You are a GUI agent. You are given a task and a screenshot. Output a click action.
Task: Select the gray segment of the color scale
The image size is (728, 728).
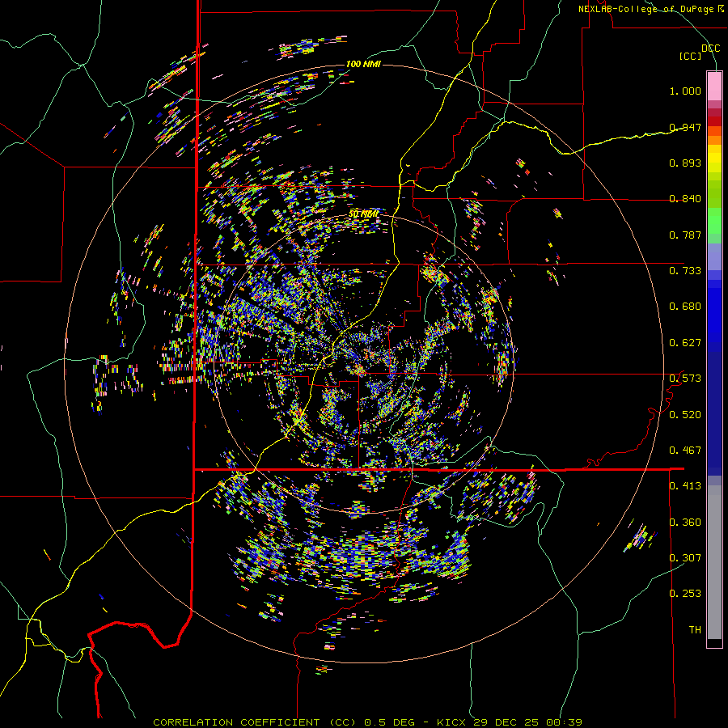click(x=714, y=562)
